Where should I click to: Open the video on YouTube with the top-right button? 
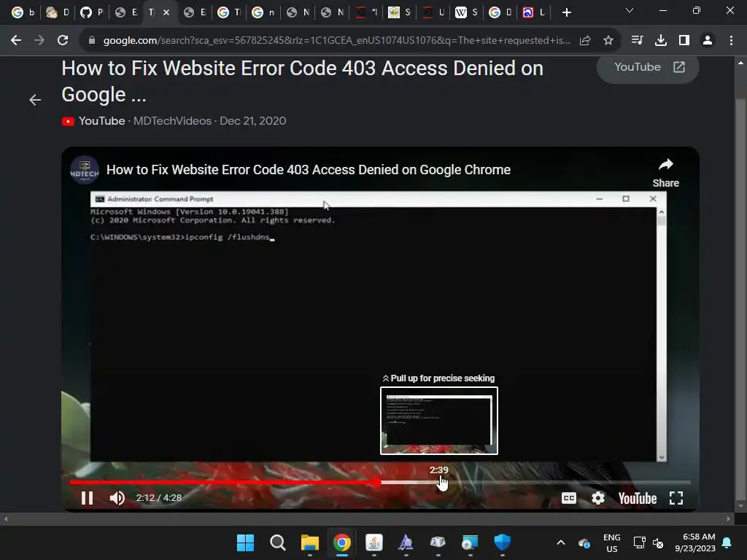tap(648, 68)
